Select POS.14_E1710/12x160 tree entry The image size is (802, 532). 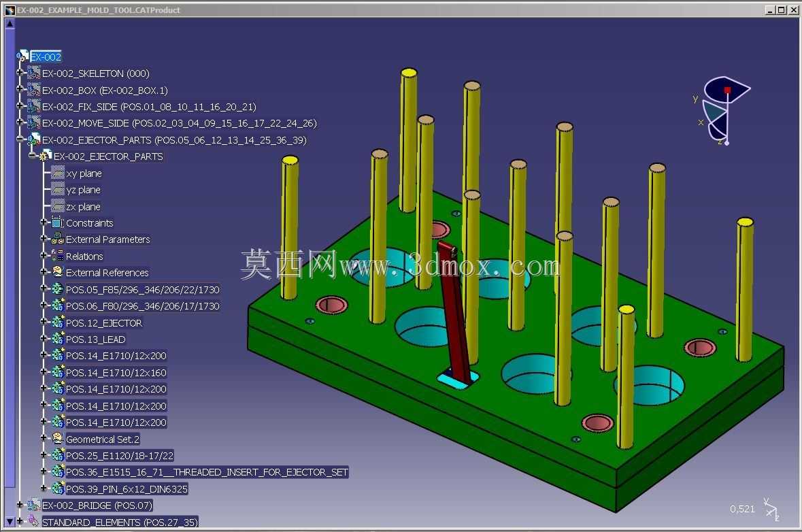pyautogui.click(x=116, y=372)
